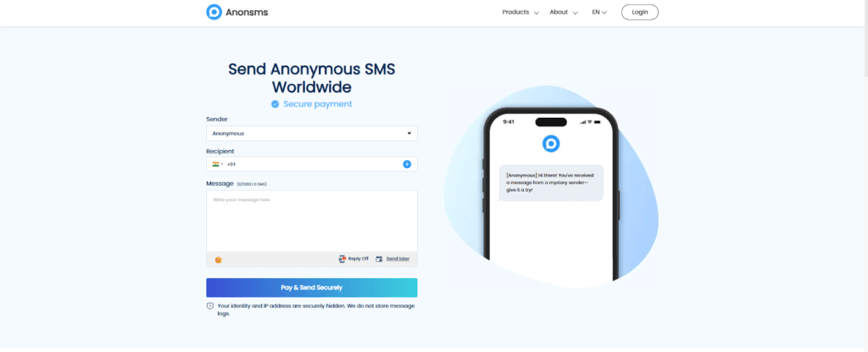Screen dimensions: 868x352
Task: Click inside the message text area
Action: click(x=312, y=221)
